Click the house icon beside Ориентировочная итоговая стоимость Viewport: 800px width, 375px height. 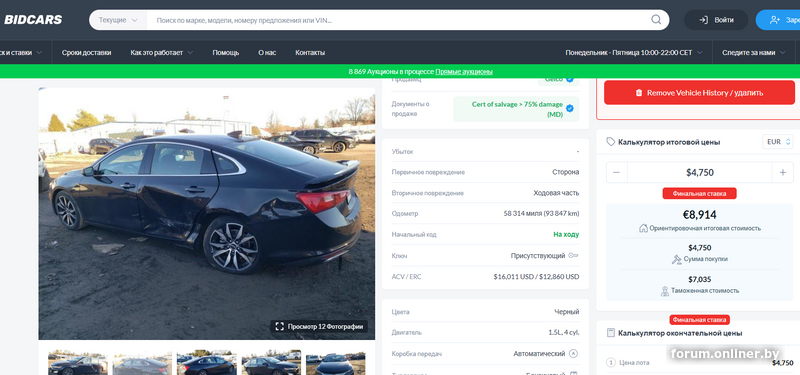[643, 228]
